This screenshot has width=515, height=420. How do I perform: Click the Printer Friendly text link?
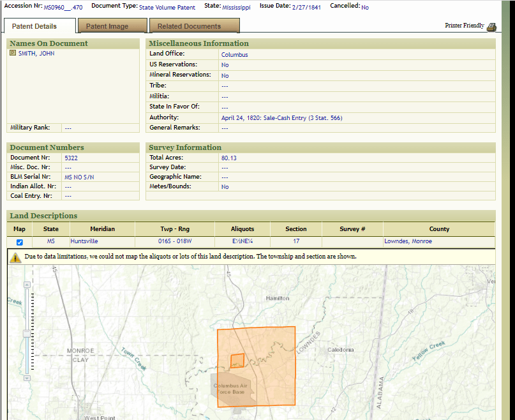(x=464, y=26)
